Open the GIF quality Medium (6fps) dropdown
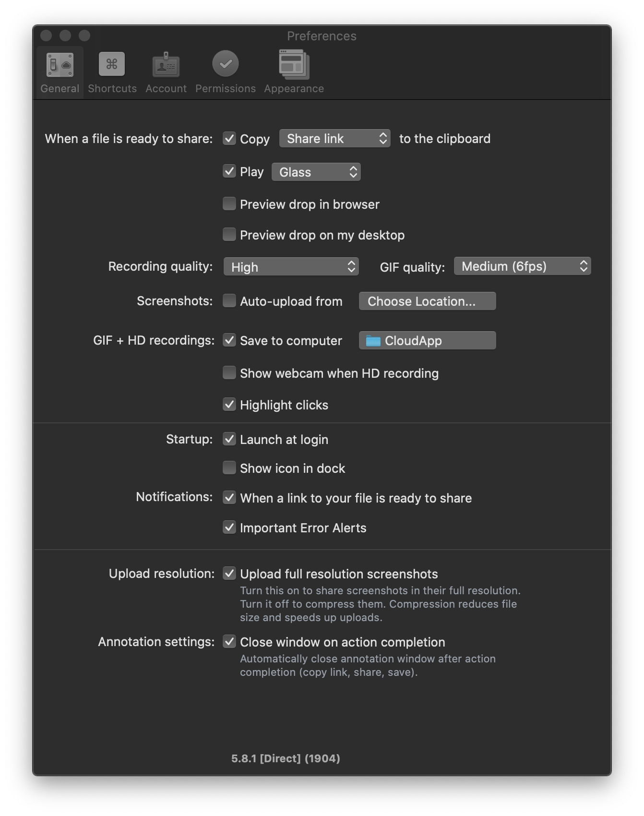Viewport: 644px width, 816px height. 523,266
